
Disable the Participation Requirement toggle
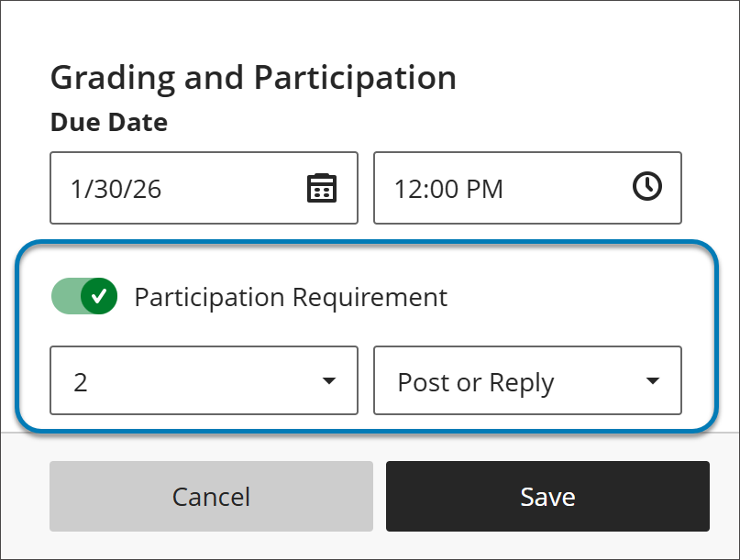click(84, 296)
